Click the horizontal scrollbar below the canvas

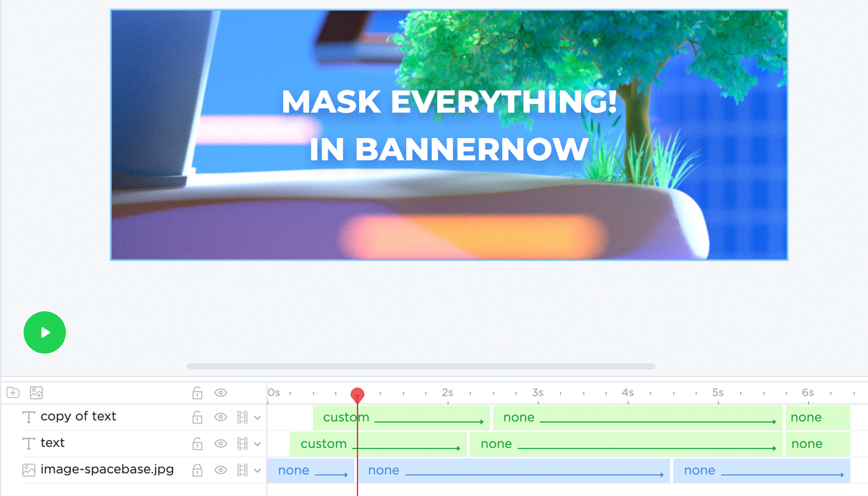[x=421, y=366]
